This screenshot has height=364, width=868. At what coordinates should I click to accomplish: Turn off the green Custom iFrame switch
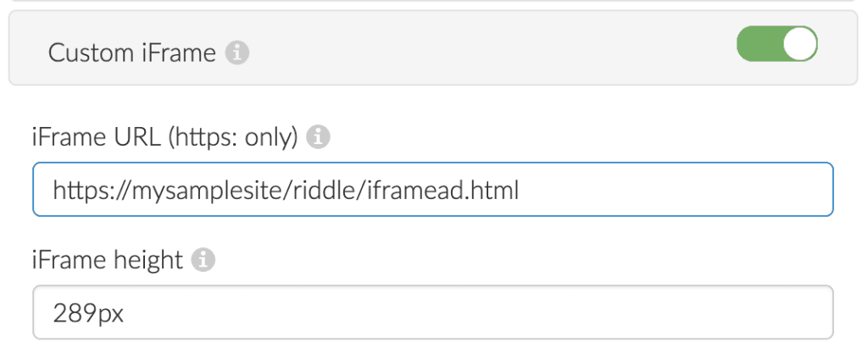[x=776, y=44]
